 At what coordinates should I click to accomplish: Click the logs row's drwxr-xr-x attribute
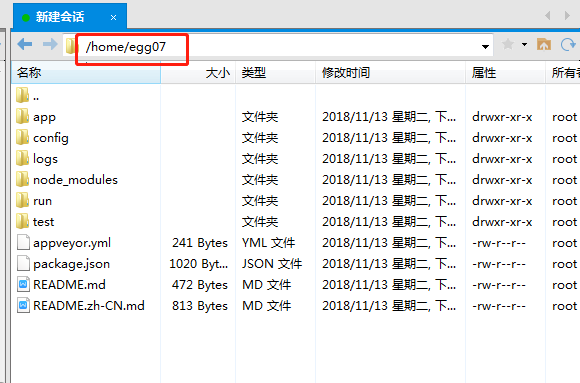[502, 159]
